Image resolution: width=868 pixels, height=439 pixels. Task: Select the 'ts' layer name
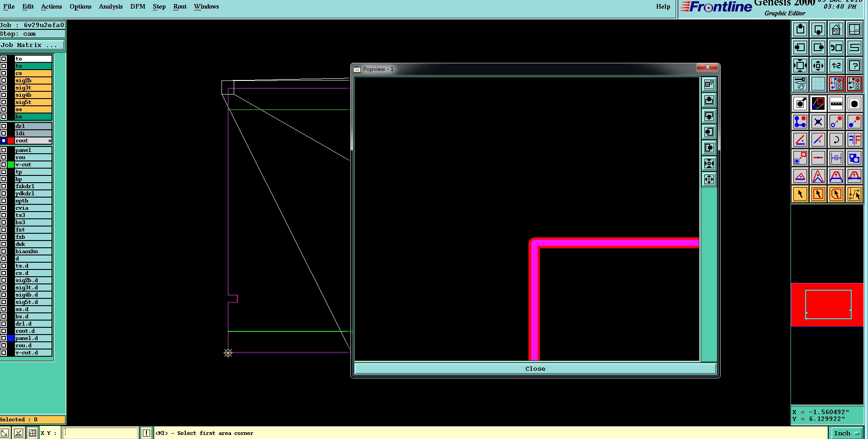point(33,66)
